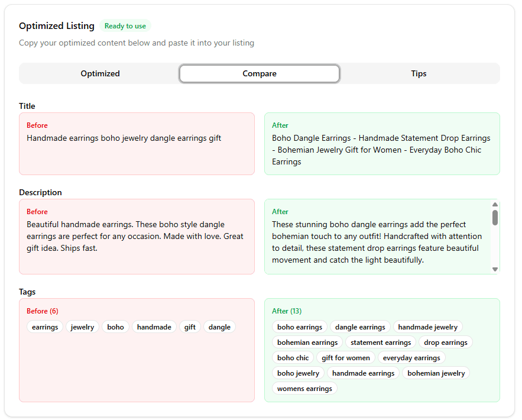Click the handmade tag chip
The width and height of the screenshot is (522, 420).
click(154, 327)
